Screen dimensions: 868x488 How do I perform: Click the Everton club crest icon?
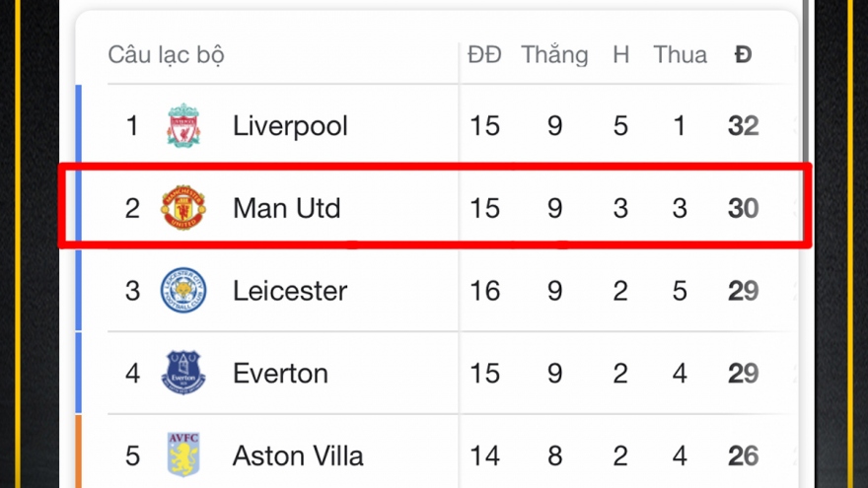point(183,373)
